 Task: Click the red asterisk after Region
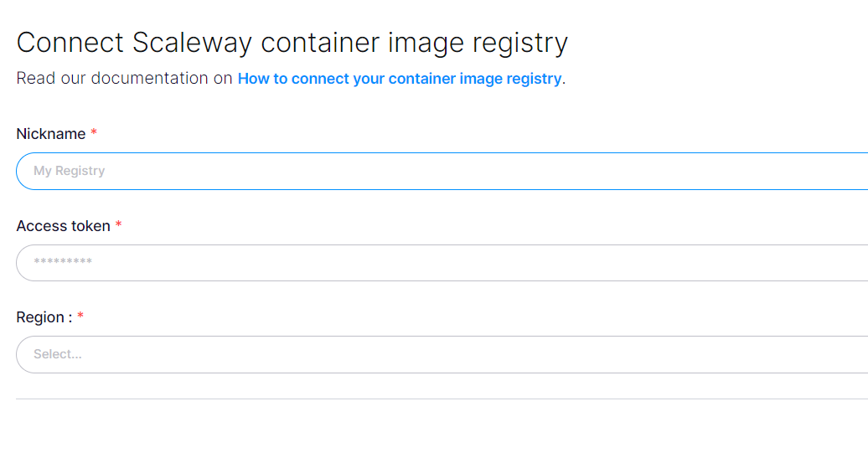pos(80,316)
